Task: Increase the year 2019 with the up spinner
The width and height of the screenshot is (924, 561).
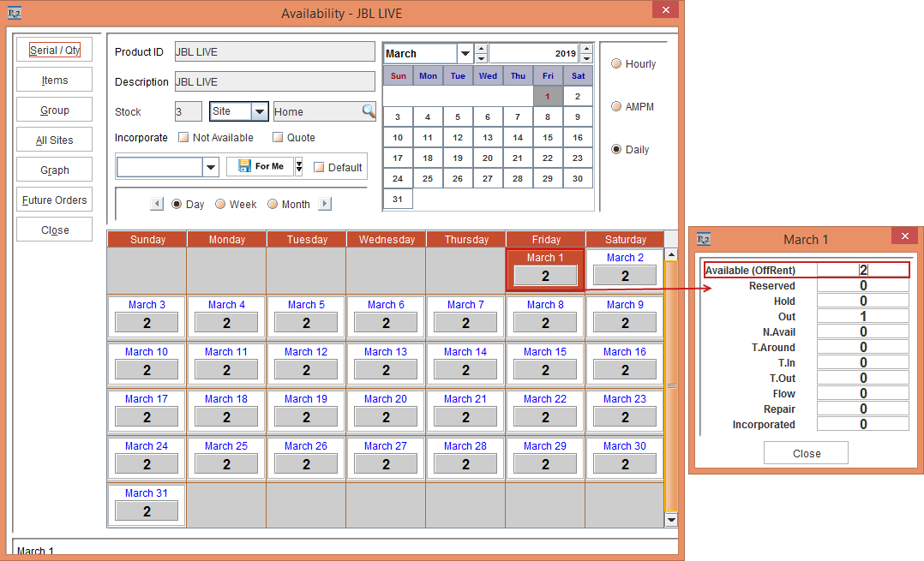Action: coord(586,49)
